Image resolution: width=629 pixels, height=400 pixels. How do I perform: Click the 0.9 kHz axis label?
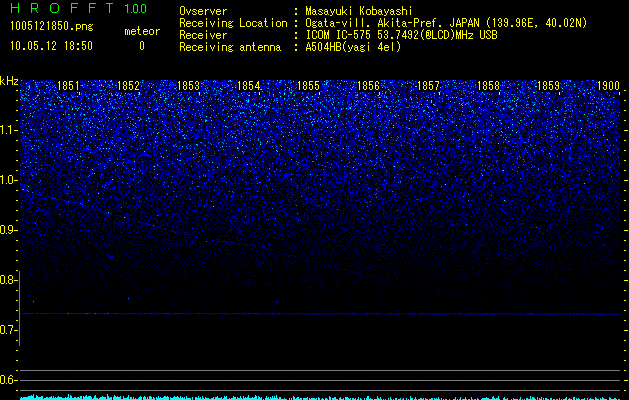coord(9,230)
